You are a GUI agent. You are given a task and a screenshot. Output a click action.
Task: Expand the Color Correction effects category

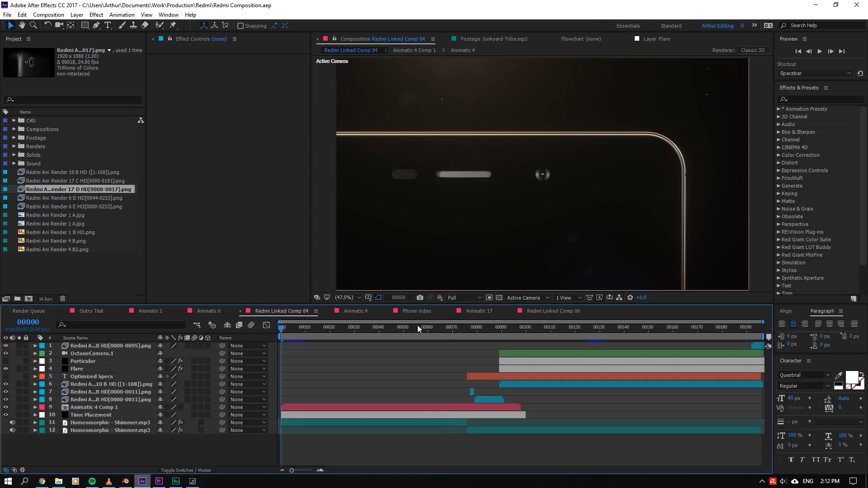click(778, 155)
